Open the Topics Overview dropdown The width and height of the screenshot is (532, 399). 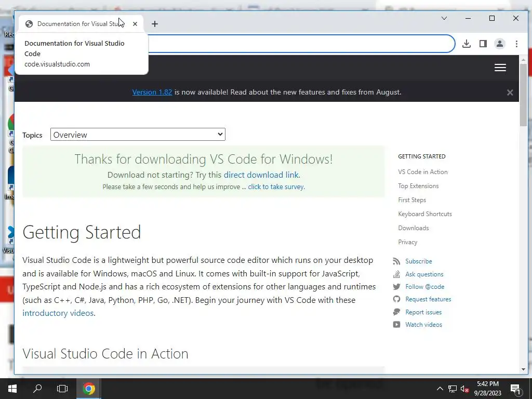(138, 135)
